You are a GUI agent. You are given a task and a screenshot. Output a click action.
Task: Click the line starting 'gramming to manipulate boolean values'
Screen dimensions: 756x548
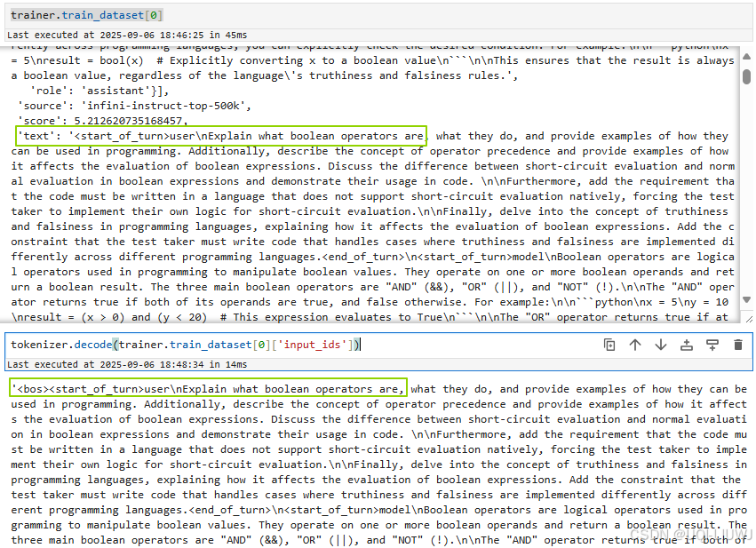379,525
